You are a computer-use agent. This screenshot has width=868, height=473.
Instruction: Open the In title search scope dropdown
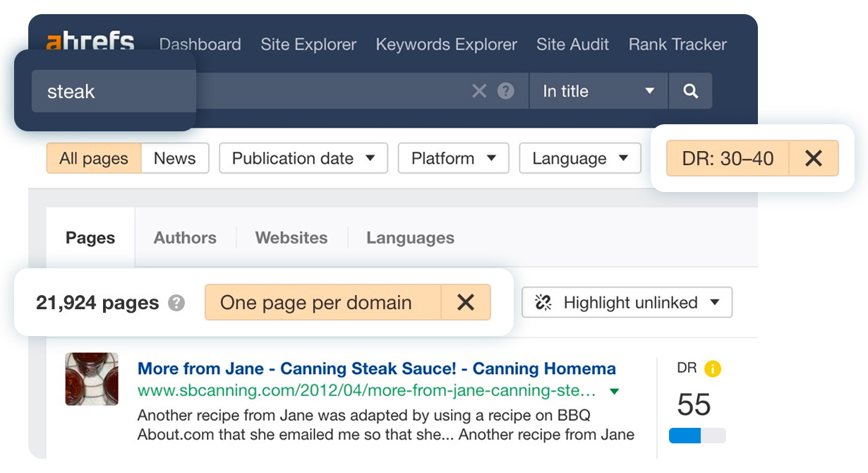598,90
